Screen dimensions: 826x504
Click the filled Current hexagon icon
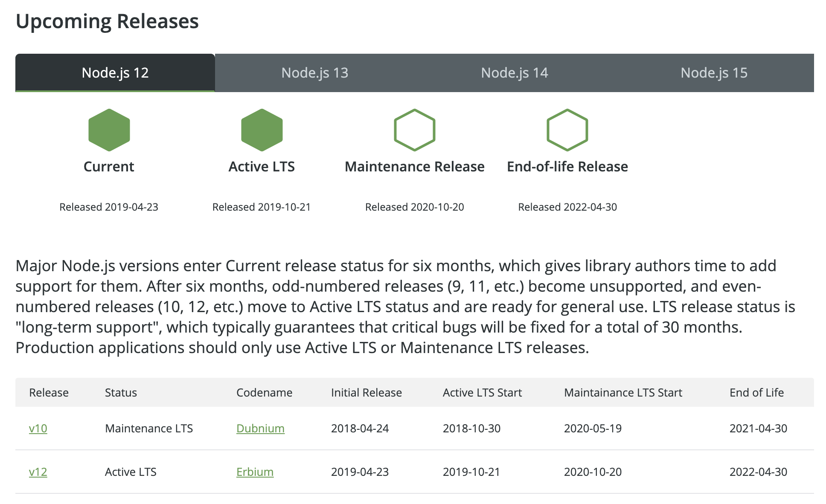[x=109, y=130]
